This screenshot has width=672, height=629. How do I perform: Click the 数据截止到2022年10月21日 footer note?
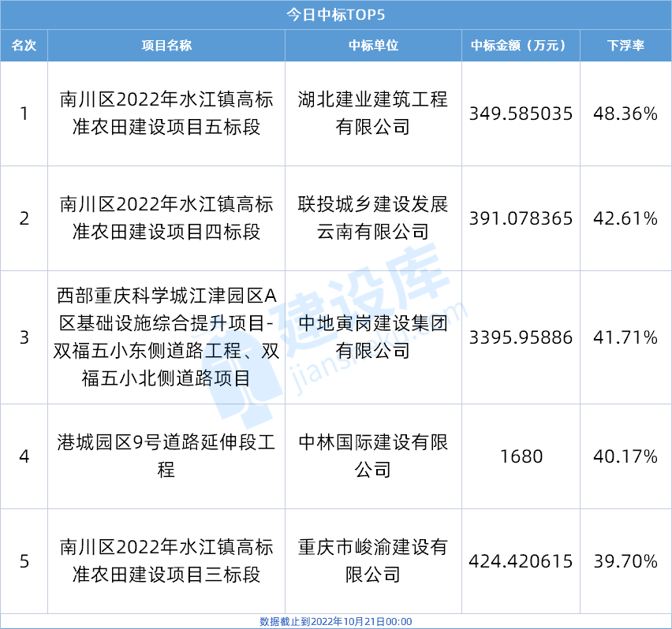tap(336, 621)
